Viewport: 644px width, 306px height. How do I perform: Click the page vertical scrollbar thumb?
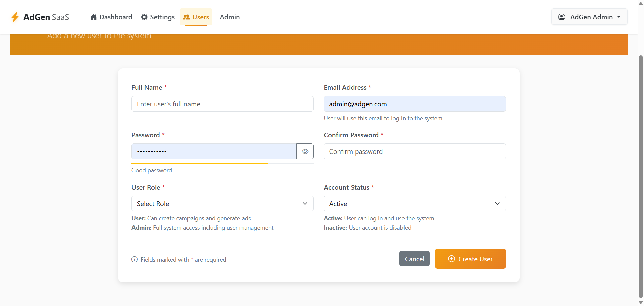641,177
